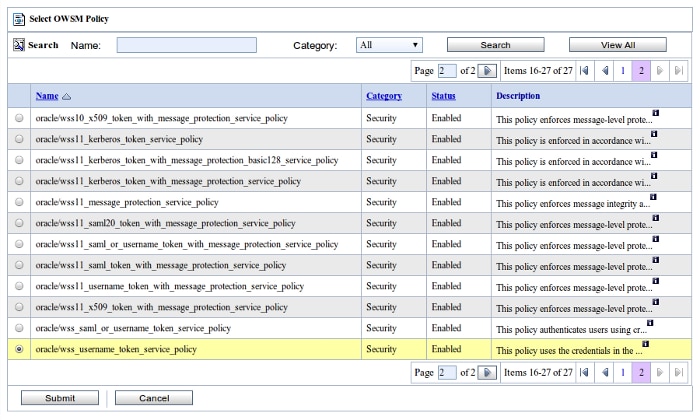Go to page 1 in bottom pagination
Screen dimensions: 700x420
click(623, 373)
